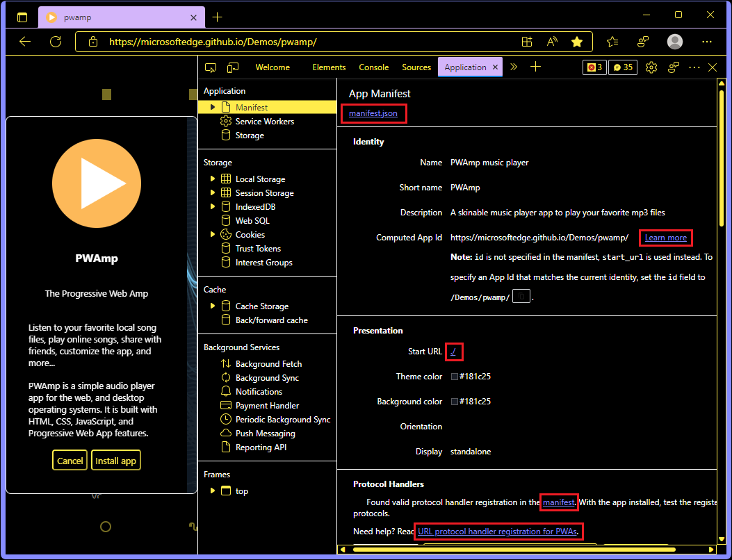Click the issues count badge showing 35
The height and width of the screenshot is (560, 732).
[x=623, y=67]
